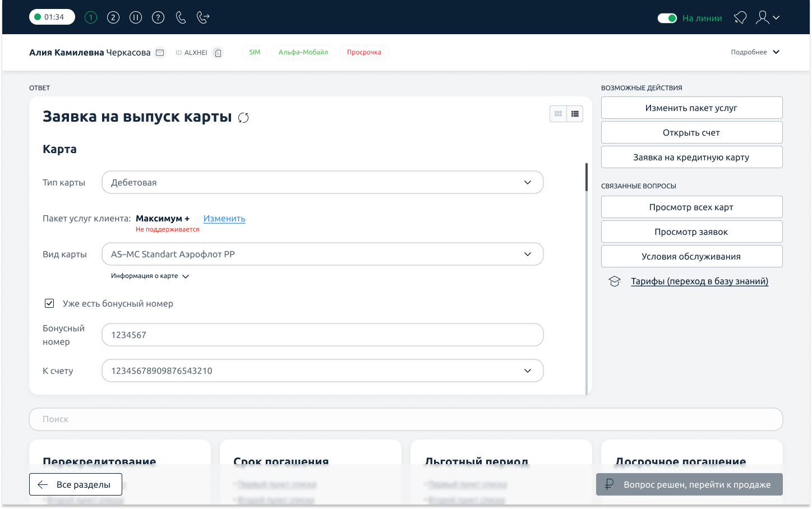
Task: Click the client name Алия Камилевна Черкасова
Action: (90, 52)
